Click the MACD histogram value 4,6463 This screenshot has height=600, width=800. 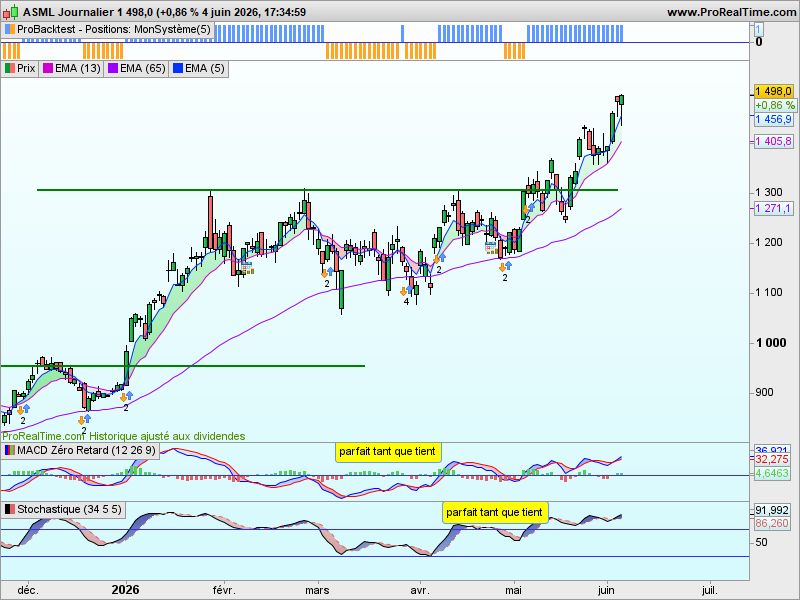click(771, 473)
